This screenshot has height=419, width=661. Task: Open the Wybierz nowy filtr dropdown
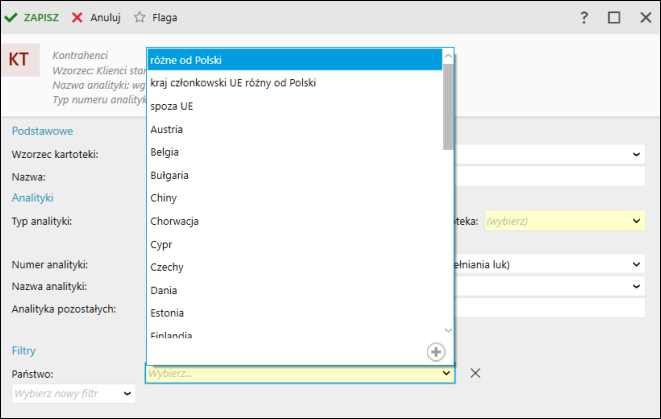[73, 394]
